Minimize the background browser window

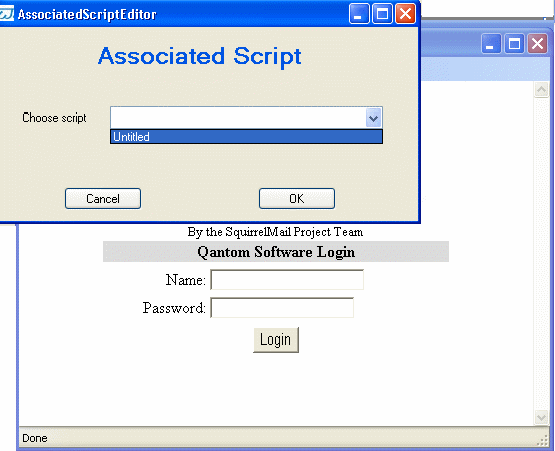click(x=491, y=44)
